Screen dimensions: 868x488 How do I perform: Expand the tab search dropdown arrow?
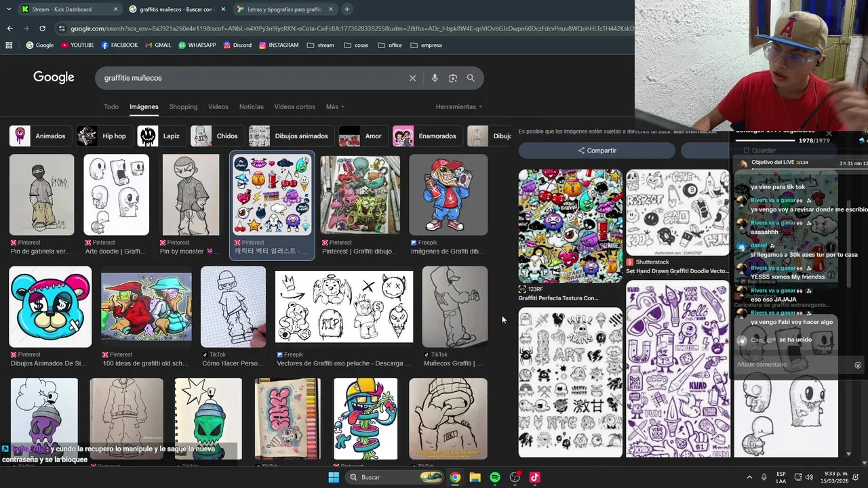9,9
